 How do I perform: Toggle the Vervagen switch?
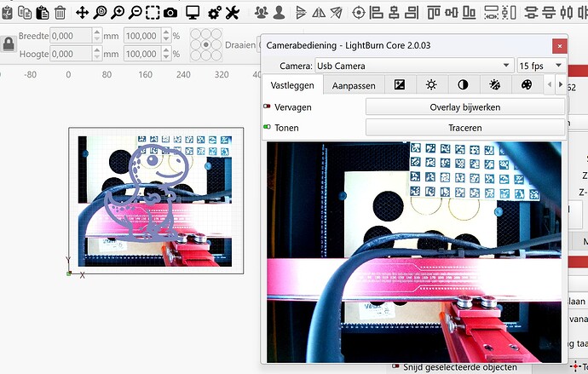[x=268, y=107]
